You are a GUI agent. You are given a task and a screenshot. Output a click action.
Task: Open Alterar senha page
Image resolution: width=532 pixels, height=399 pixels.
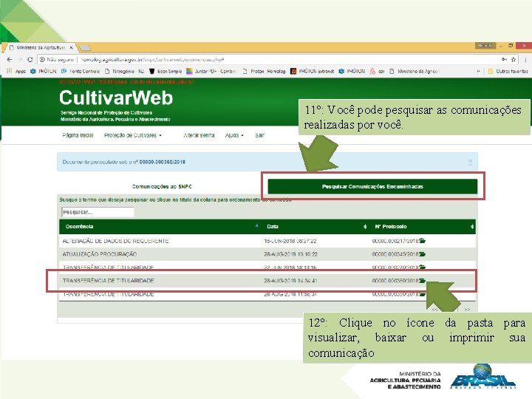point(199,135)
